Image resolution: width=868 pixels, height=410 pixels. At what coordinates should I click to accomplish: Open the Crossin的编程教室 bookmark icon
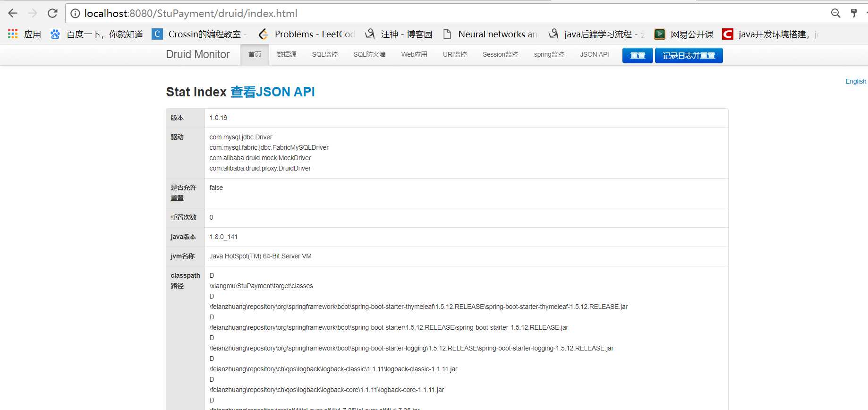click(157, 34)
